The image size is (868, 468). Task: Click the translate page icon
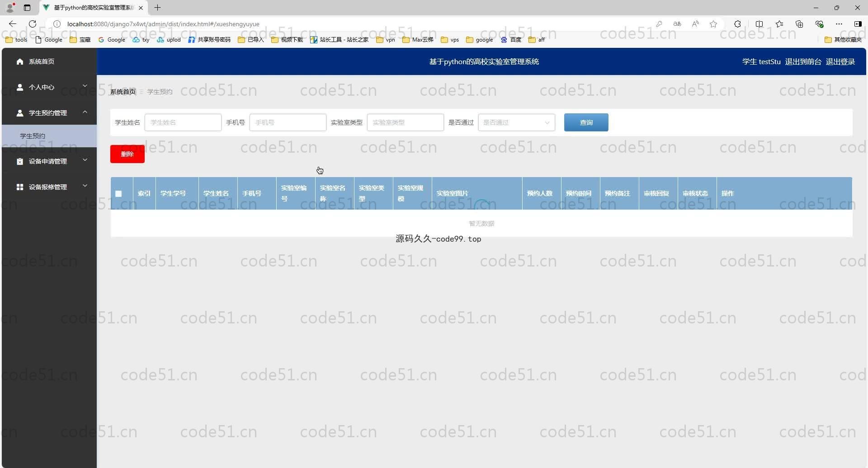click(677, 24)
